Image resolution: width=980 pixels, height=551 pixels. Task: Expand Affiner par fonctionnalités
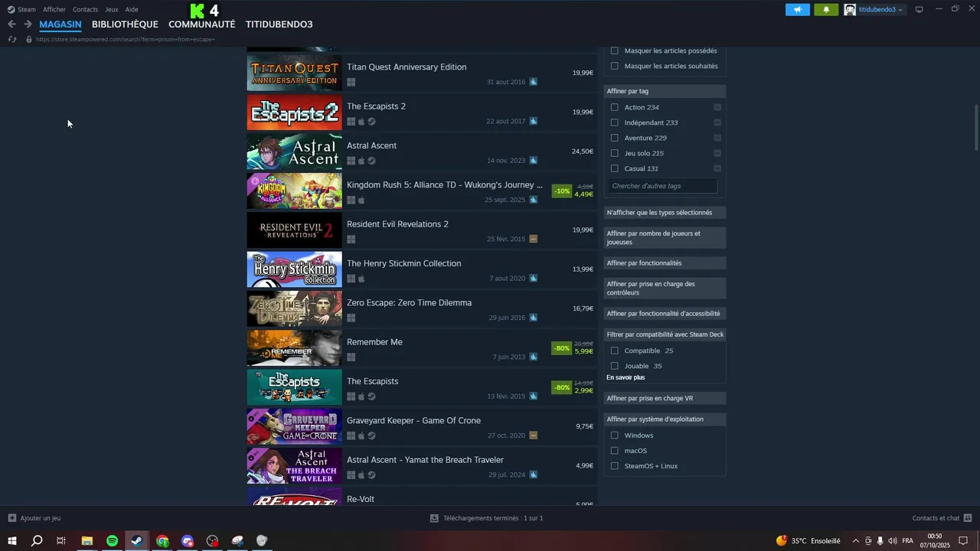pyautogui.click(x=665, y=263)
